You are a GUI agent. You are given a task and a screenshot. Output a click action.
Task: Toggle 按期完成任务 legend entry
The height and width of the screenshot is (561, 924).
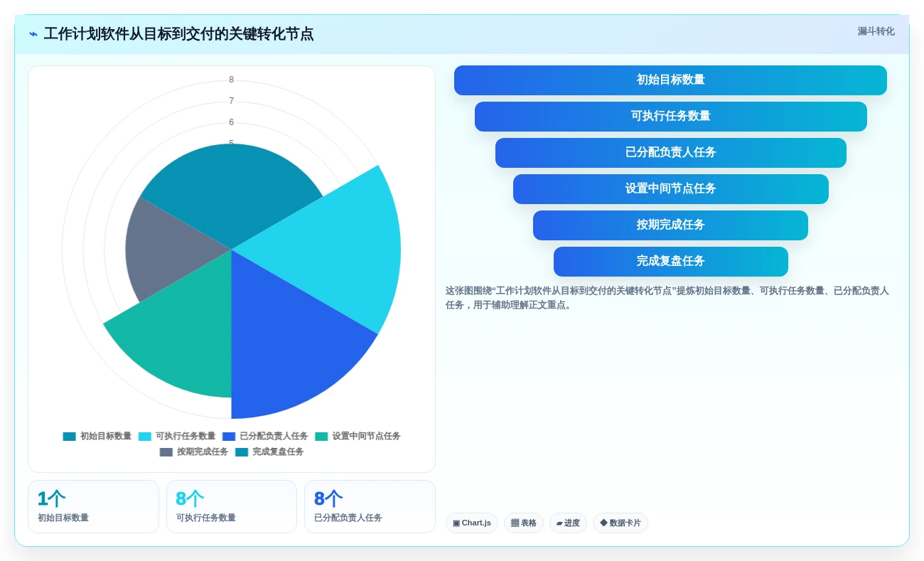click(194, 452)
